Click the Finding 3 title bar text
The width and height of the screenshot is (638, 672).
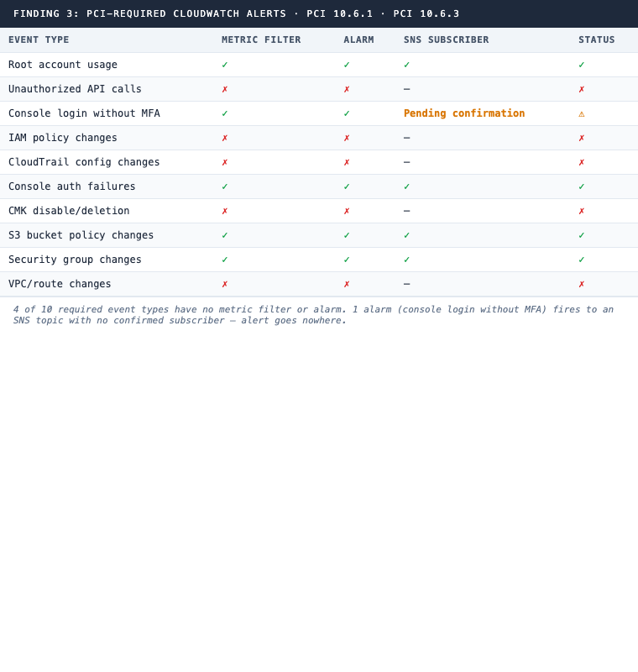pos(237,13)
